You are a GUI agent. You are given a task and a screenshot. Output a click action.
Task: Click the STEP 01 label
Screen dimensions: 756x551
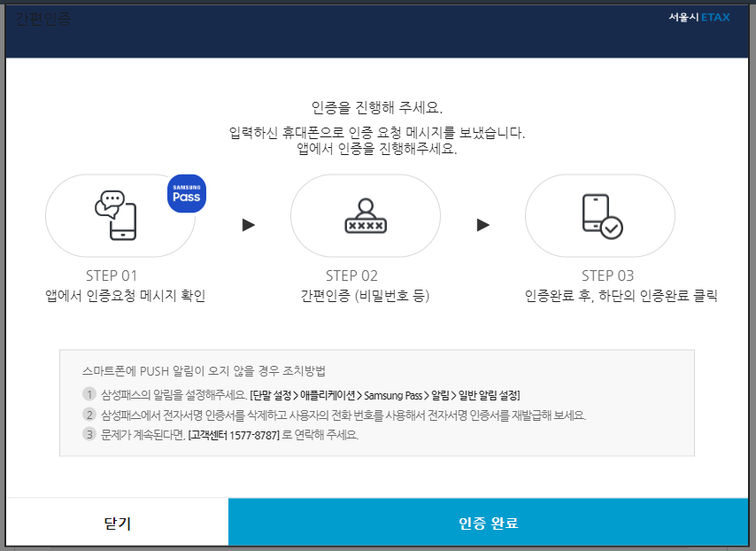click(x=112, y=275)
